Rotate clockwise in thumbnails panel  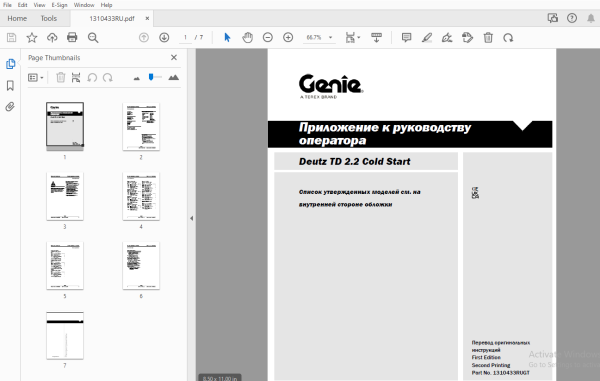[108, 78]
